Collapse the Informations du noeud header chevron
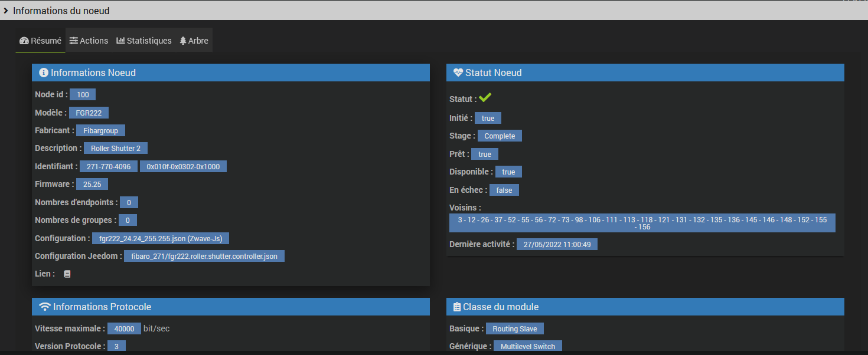The width and height of the screenshot is (868, 355). pos(5,11)
